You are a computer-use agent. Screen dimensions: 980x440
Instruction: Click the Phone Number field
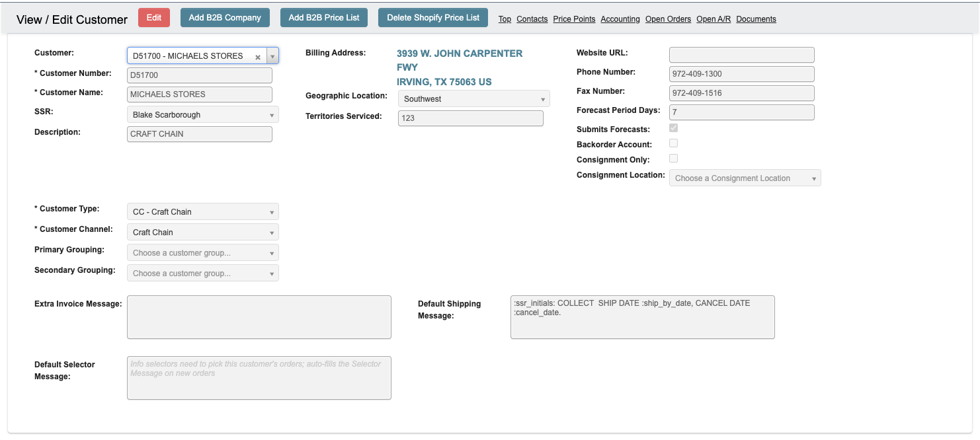[742, 74]
